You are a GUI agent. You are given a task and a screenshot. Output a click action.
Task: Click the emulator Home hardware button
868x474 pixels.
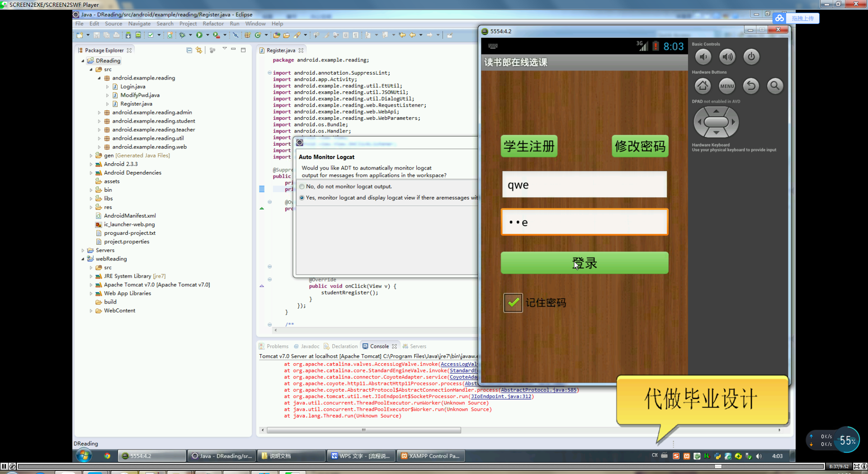(703, 86)
